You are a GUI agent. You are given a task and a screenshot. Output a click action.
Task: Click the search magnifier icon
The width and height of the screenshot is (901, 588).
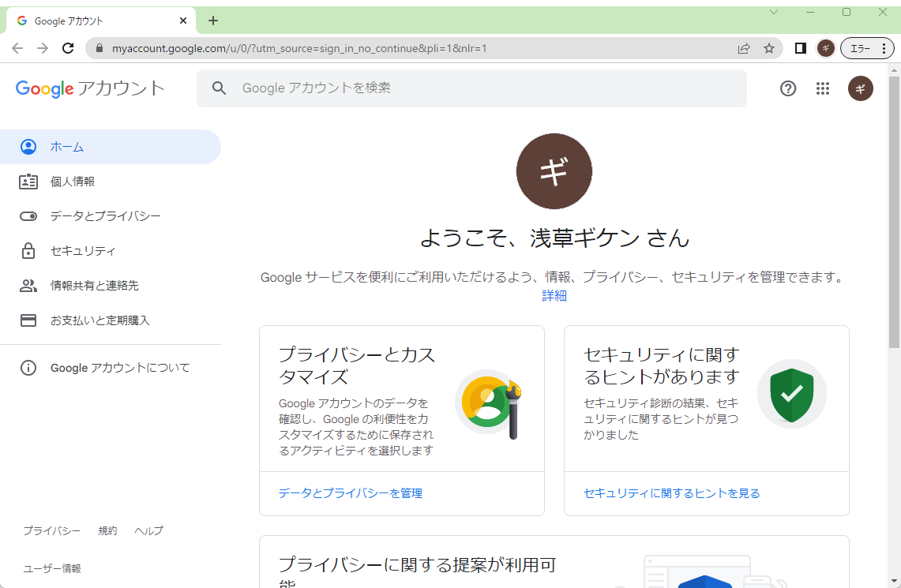click(x=219, y=88)
